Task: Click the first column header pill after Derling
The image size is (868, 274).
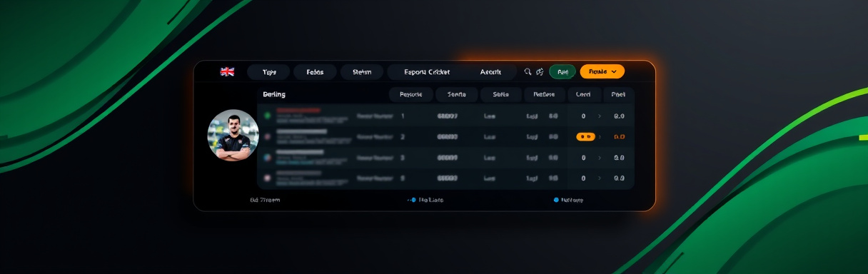Action: 411,94
